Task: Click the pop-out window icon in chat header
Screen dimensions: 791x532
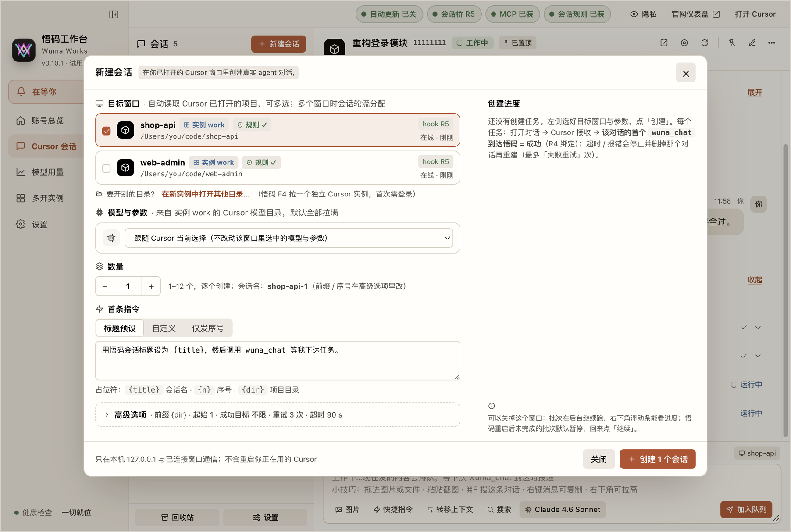Action: pos(664,43)
